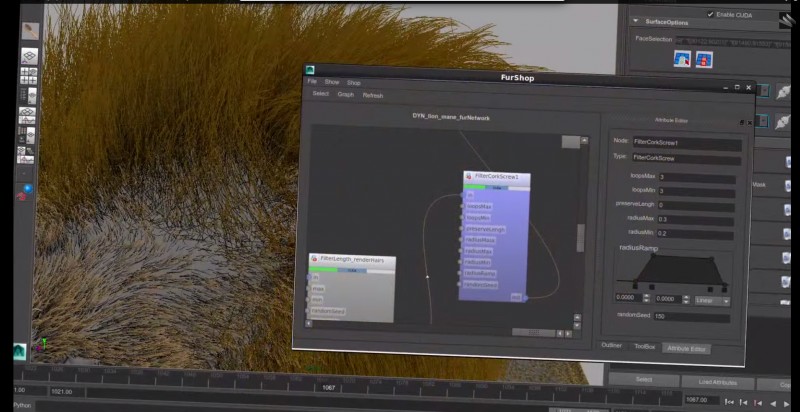Open the Shop menu in FurShop
This screenshot has height=412, width=800.
[354, 83]
